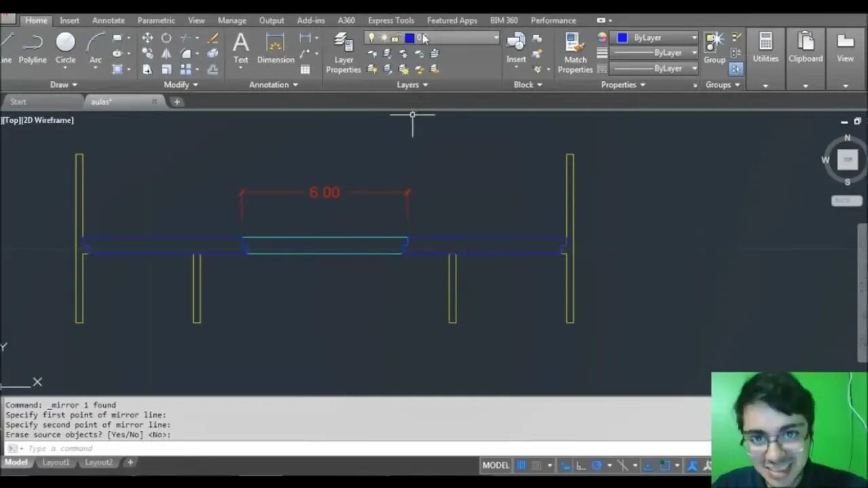Screen dimensions: 868x488
Task: Expand the Annotation panel
Action: pos(274,85)
